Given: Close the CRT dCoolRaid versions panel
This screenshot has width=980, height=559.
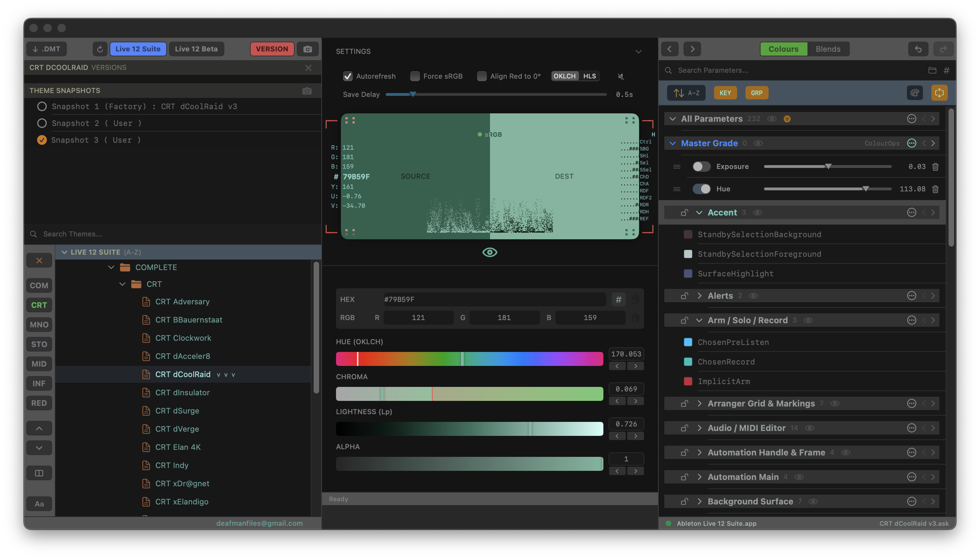Looking at the screenshot, I should [x=308, y=68].
